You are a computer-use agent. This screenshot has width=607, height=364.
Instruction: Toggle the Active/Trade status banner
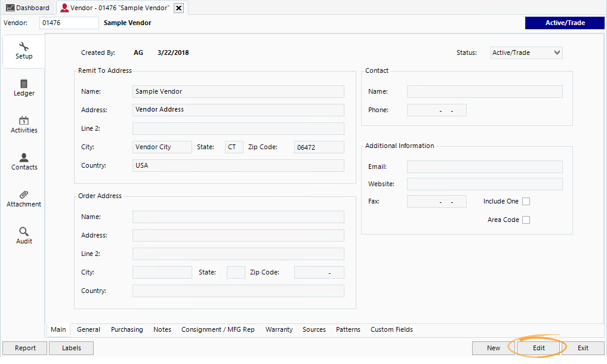pos(565,23)
